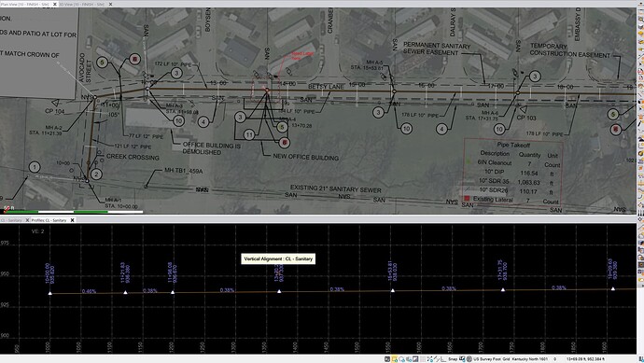Click PERMANENT SANITARY SEWER EASEMENT label
Viewport: 644px width, 363px height.
click(437, 49)
